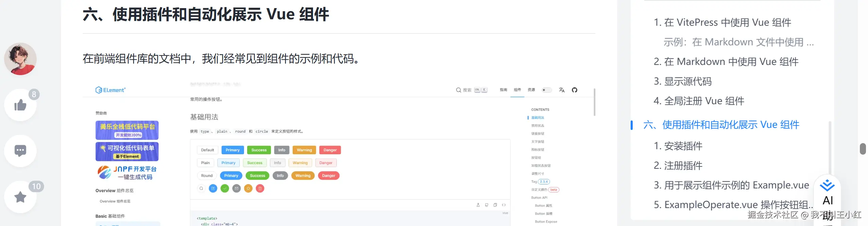The image size is (868, 226).
Task: Go to '3. 显示源代码' outline entry
Action: coord(683,81)
